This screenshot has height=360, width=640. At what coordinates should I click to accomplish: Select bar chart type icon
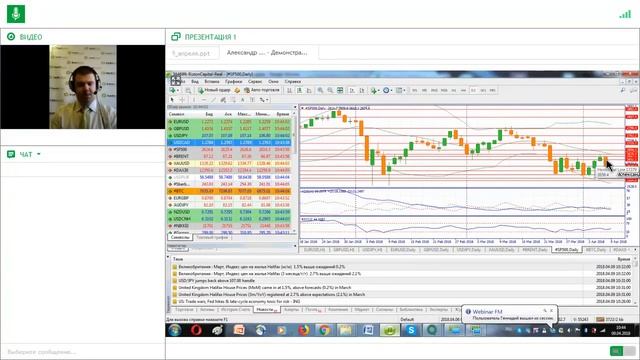tap(289, 91)
